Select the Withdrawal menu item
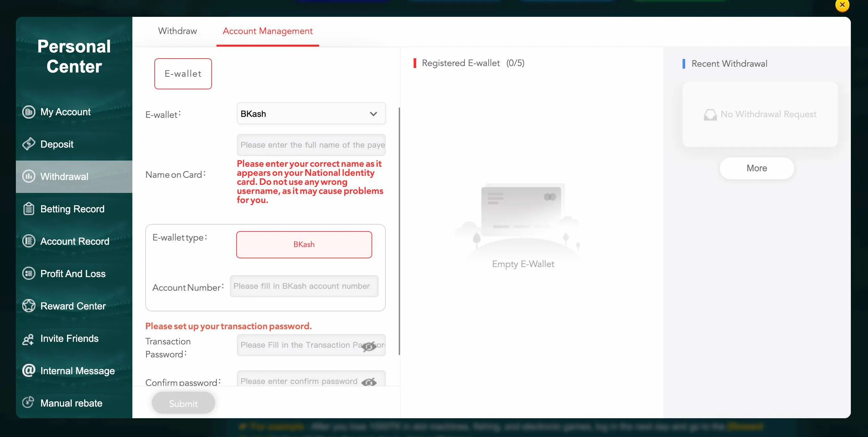Viewport: 868px width, 437px height. click(x=74, y=176)
